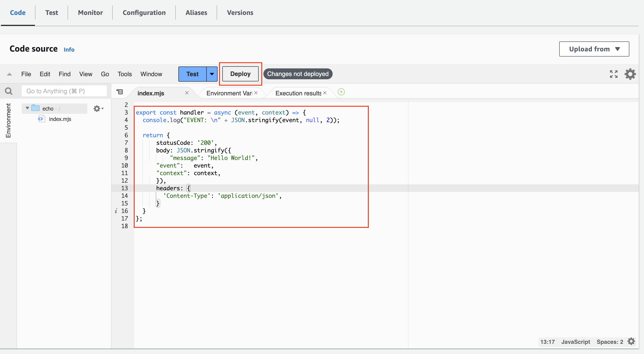The width and height of the screenshot is (644, 354).
Task: Open the editor settings gear icon
Action: coord(630,74)
